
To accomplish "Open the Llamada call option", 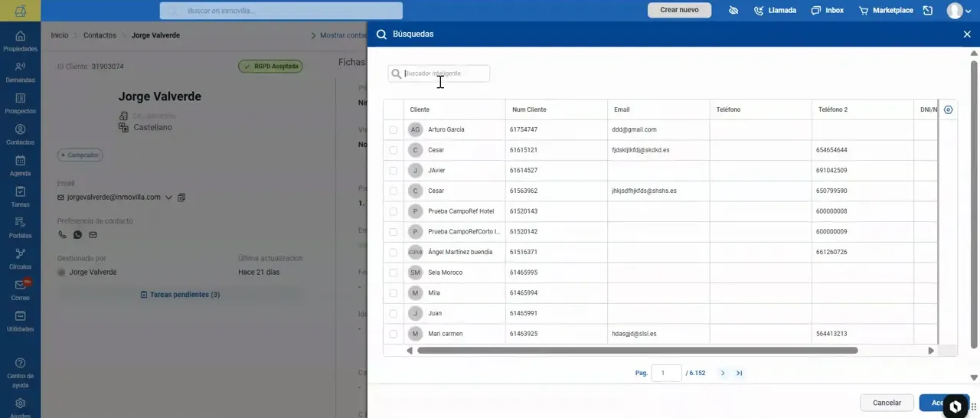I will point(775,11).
